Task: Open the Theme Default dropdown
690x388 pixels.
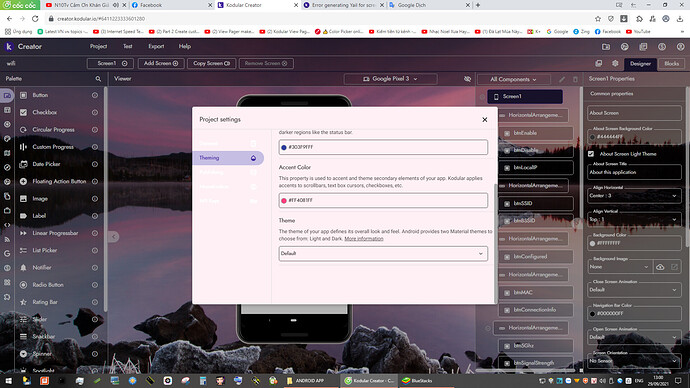Action: pyautogui.click(x=383, y=253)
